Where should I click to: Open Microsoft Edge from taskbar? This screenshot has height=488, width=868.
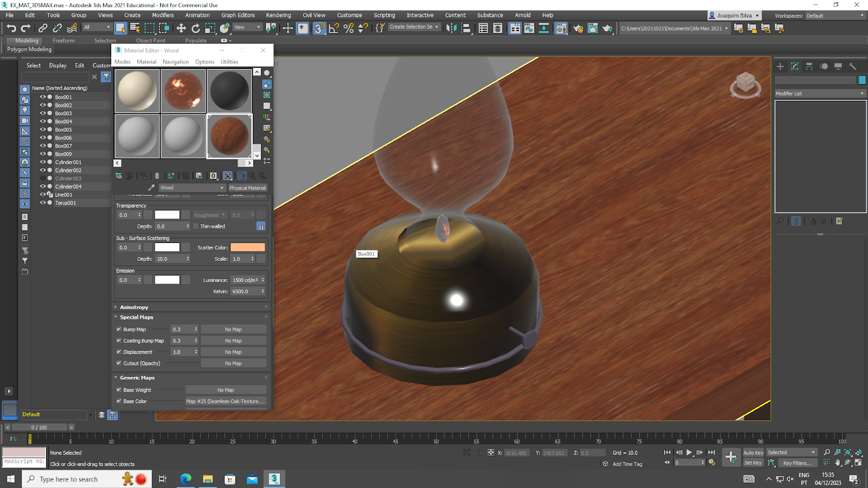tap(186, 479)
